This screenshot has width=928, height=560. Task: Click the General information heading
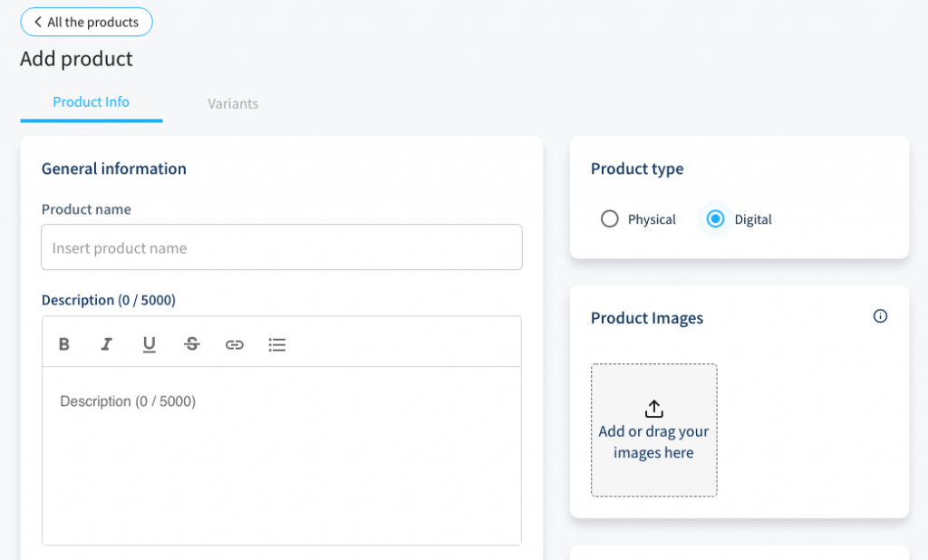pyautogui.click(x=113, y=169)
